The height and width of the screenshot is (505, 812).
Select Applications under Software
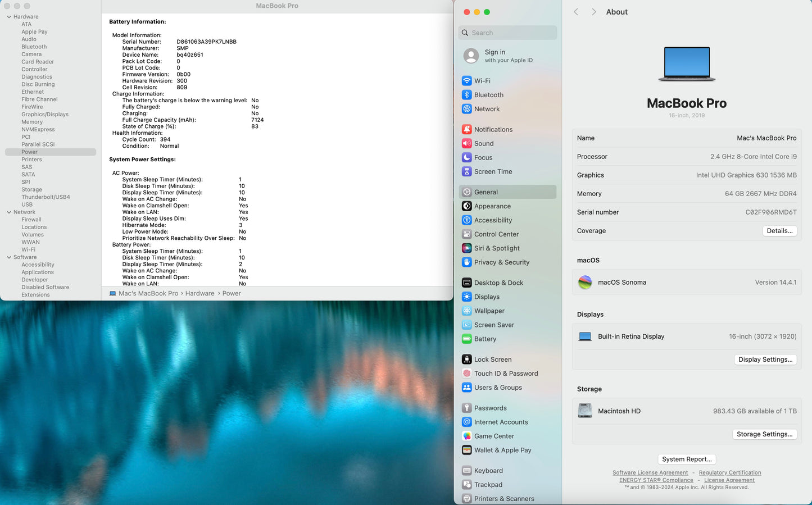[x=38, y=272]
